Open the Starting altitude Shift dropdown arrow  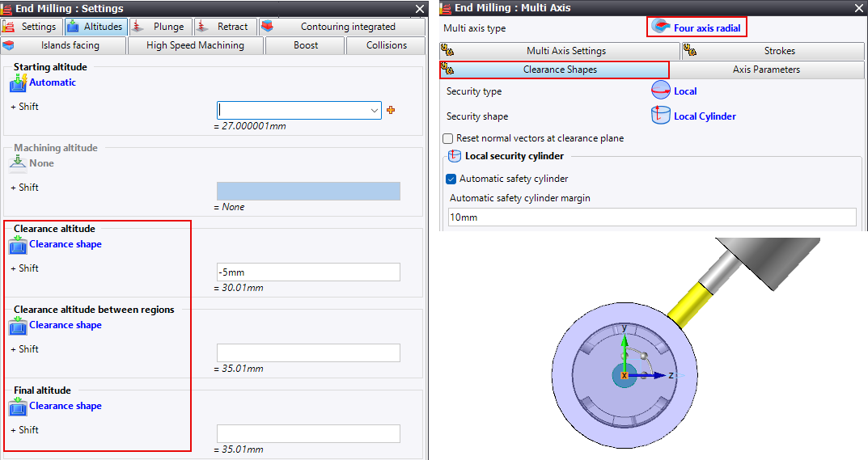coord(375,110)
